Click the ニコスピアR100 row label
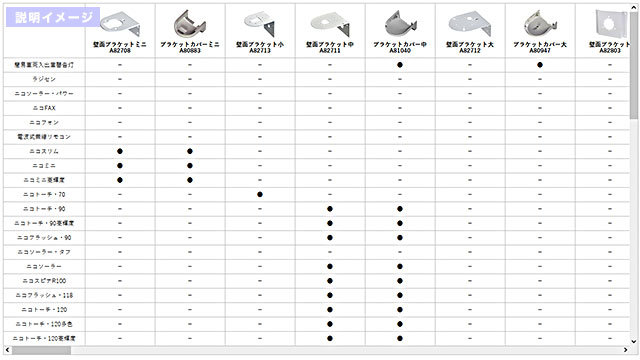Viewport: 640px width, 360px height. (x=44, y=281)
